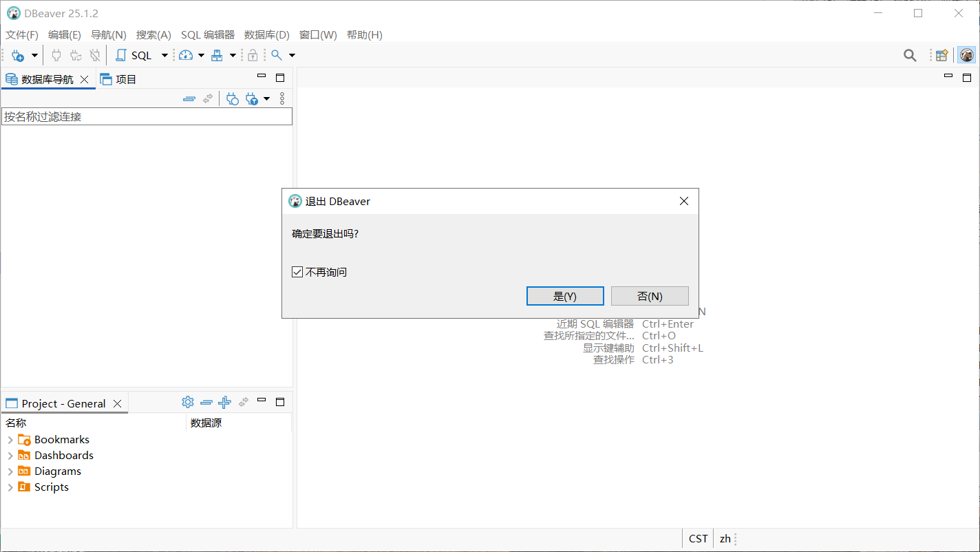The width and height of the screenshot is (980, 552).
Task: Open the navigator view menu three dots
Action: pyautogui.click(x=282, y=99)
